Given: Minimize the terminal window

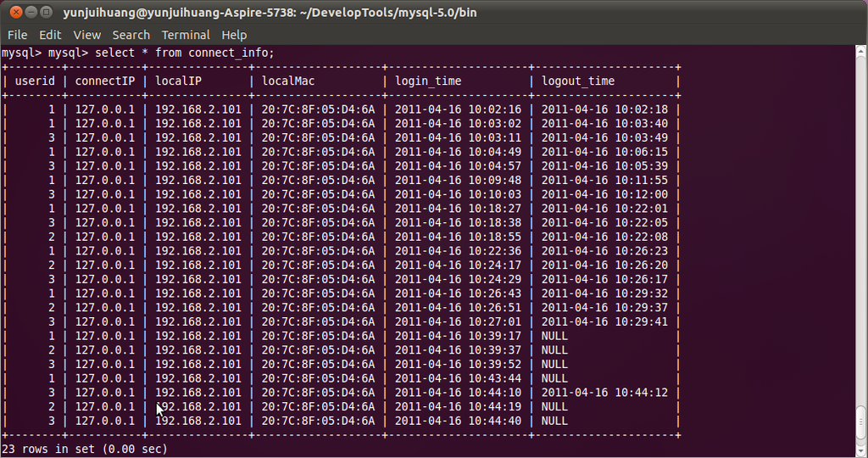Looking at the screenshot, I should 31,12.
